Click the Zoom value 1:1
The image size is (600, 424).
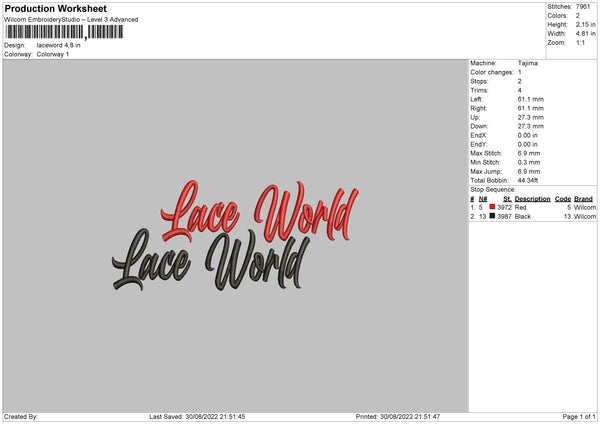click(x=580, y=43)
